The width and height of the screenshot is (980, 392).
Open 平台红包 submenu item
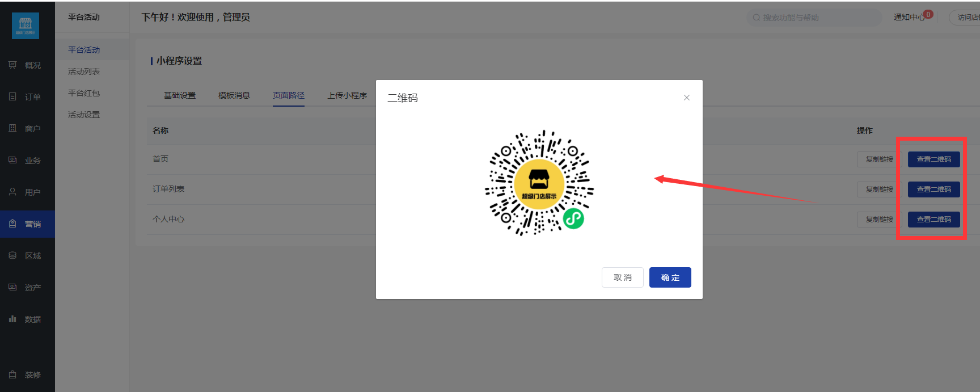coord(84,93)
